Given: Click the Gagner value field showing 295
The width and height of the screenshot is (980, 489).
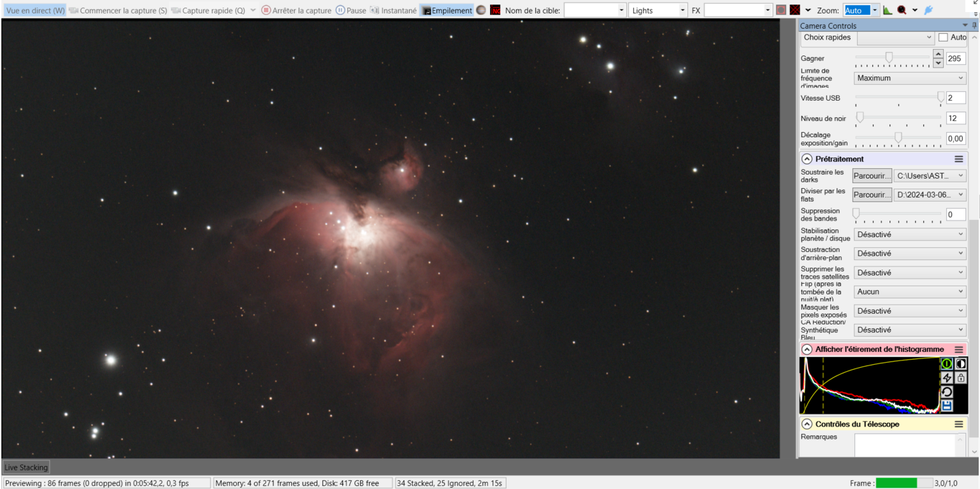Looking at the screenshot, I should [956, 59].
